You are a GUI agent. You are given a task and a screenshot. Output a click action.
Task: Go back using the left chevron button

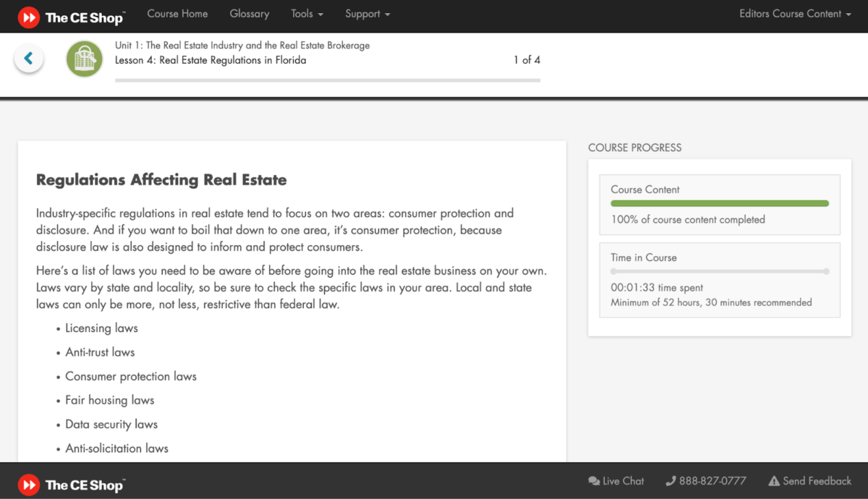coord(29,59)
